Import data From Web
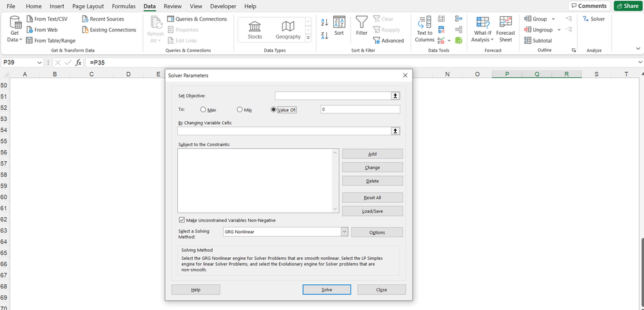The image size is (644, 310). pos(41,30)
